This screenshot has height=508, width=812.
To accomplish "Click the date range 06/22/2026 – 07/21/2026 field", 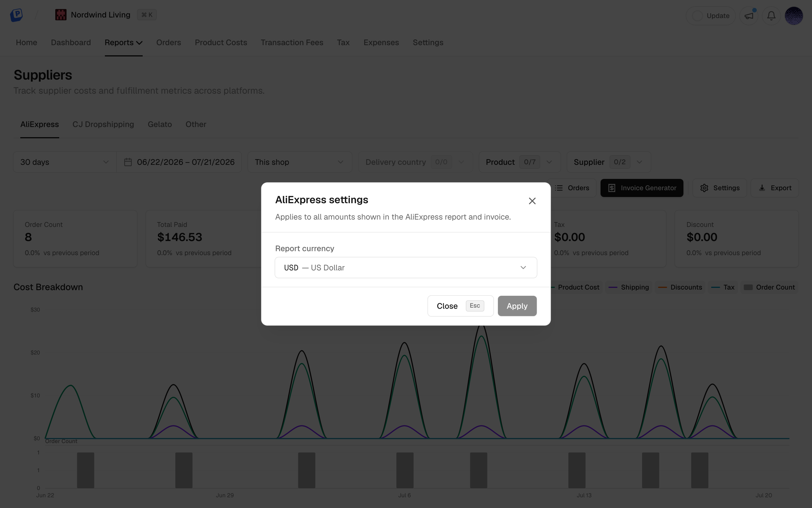I will point(179,162).
